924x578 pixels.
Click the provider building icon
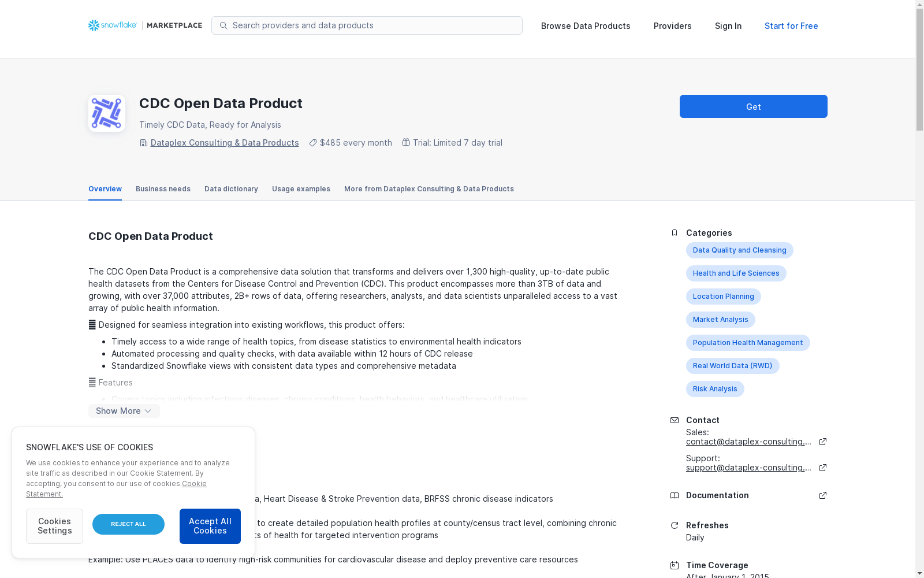143,143
